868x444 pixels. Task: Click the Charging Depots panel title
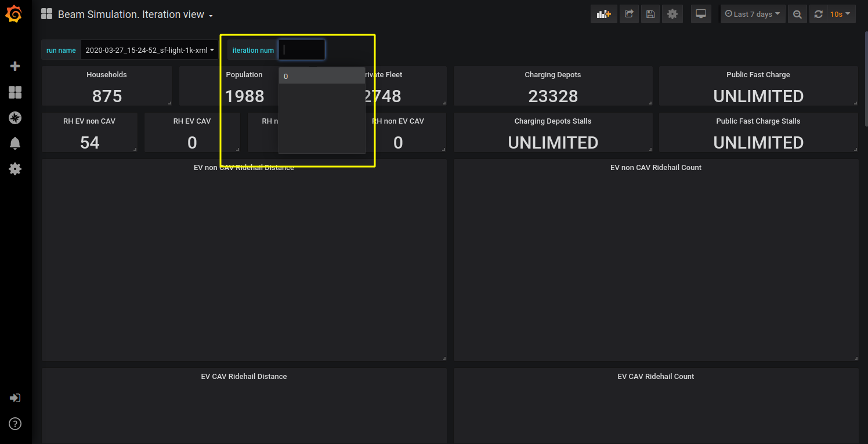point(553,74)
